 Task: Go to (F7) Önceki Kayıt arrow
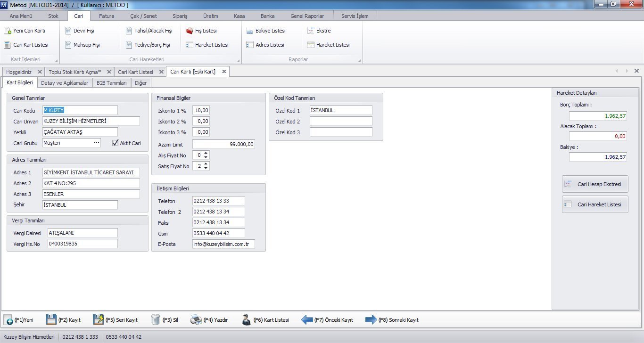pos(307,319)
